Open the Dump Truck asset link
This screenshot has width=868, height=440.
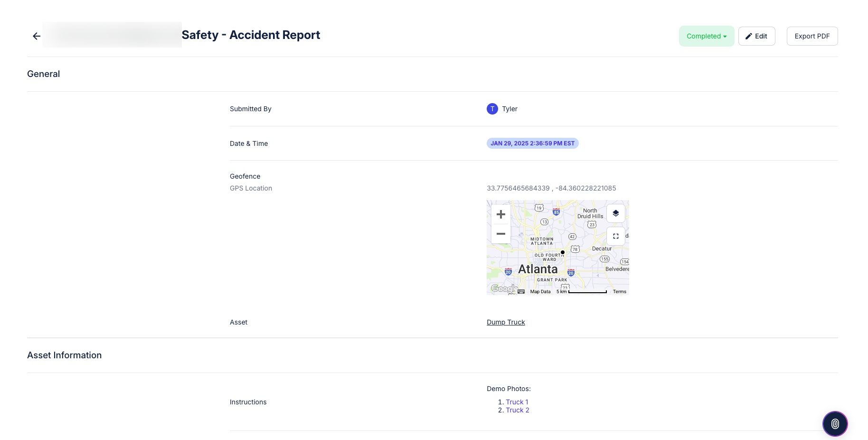(506, 322)
